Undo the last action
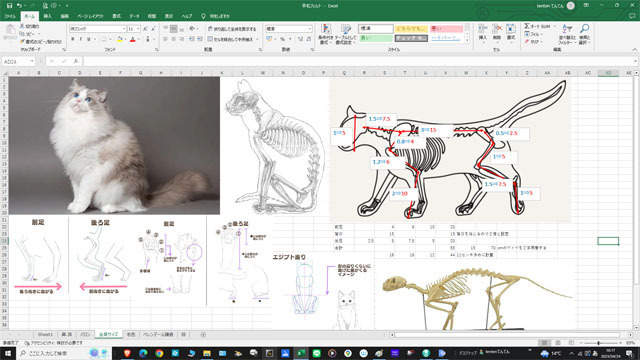Viewport: 640px width, 360px height. (19, 6)
